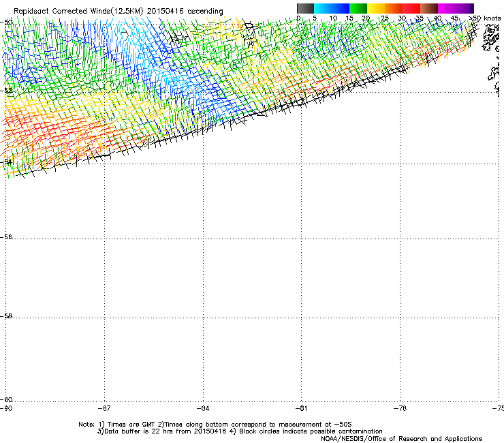Screen dimensions: 504x443
Task: Click the magenta-purple 40-50 knots color segment
Action: click(456, 8)
